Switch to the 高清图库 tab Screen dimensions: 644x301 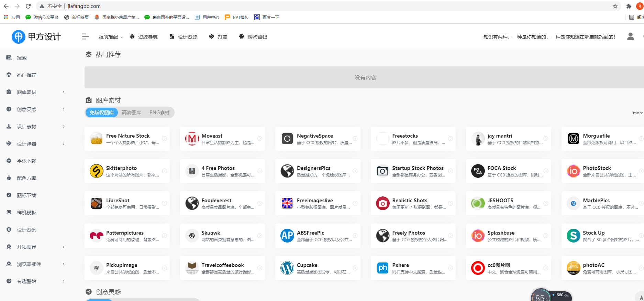click(132, 112)
